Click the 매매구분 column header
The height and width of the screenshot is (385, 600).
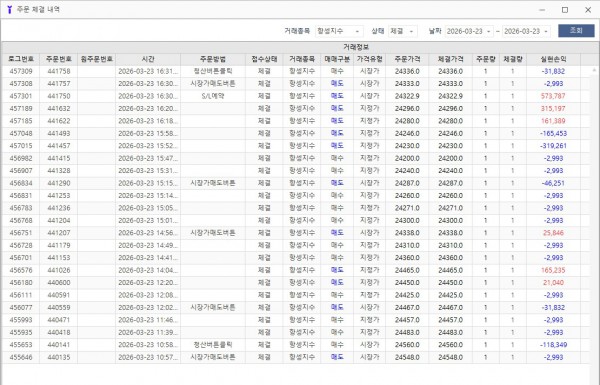337,59
